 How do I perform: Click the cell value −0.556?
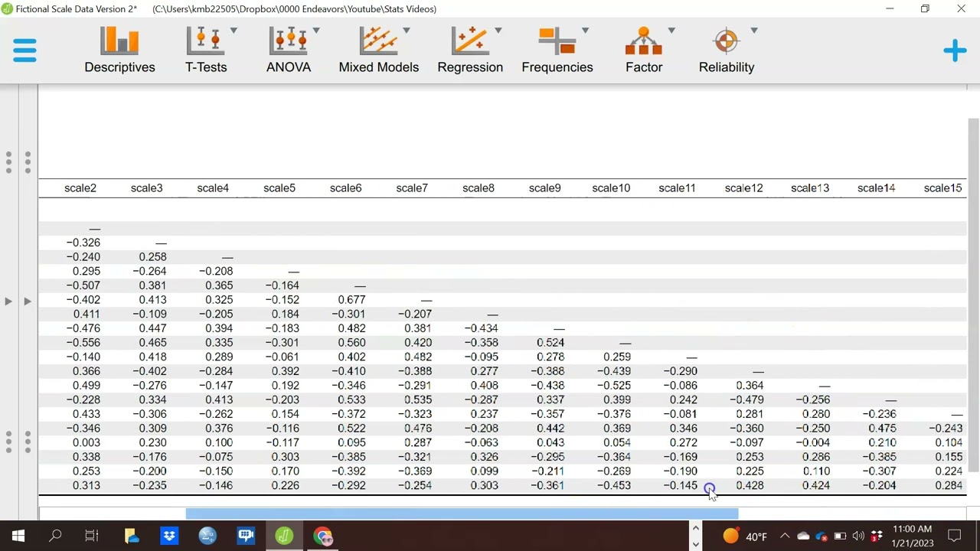pos(83,343)
